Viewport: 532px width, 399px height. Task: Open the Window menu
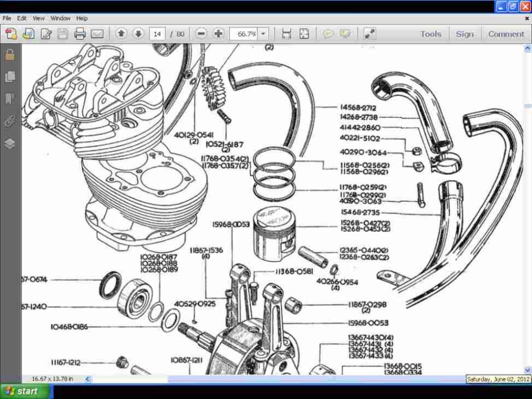pos(61,18)
